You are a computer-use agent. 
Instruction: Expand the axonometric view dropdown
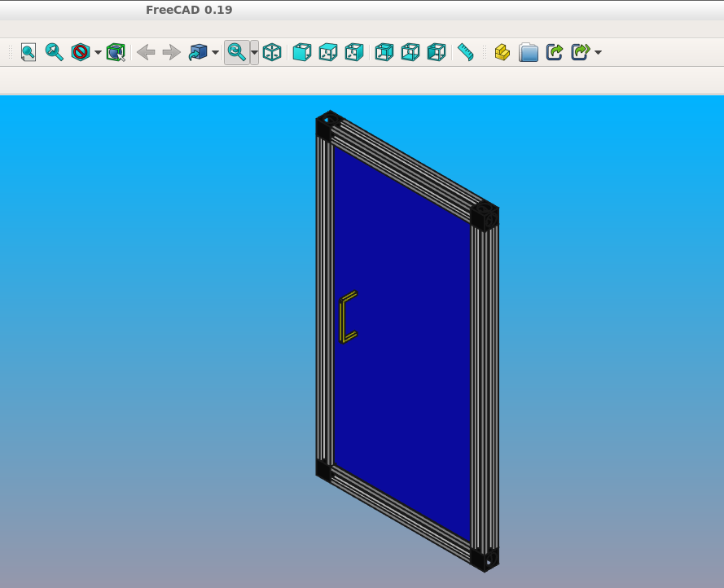click(x=213, y=51)
